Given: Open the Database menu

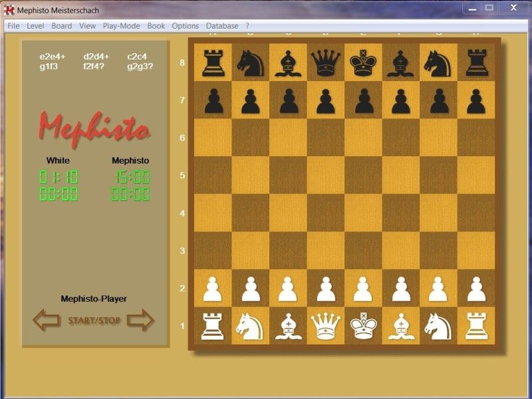Looking at the screenshot, I should click(222, 26).
